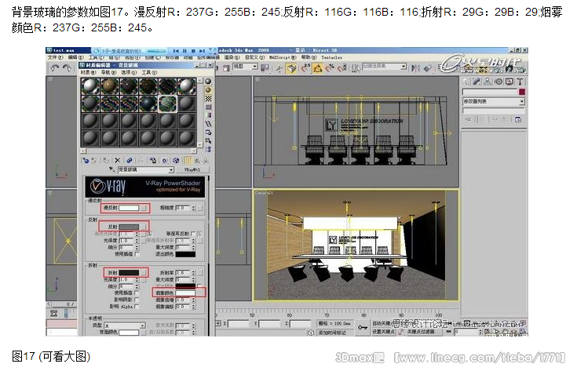Click the red object color swatch in command panel
588x371 pixels.
coord(521,92)
